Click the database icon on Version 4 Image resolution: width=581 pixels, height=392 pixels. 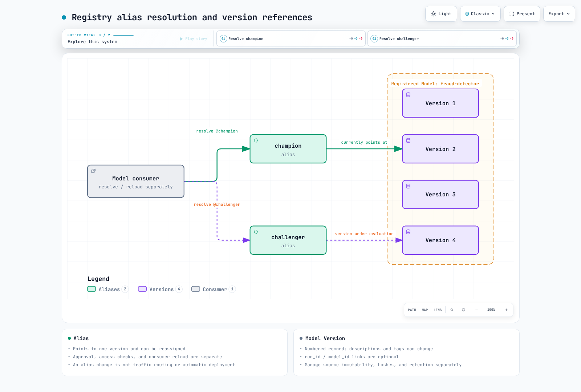pos(408,232)
